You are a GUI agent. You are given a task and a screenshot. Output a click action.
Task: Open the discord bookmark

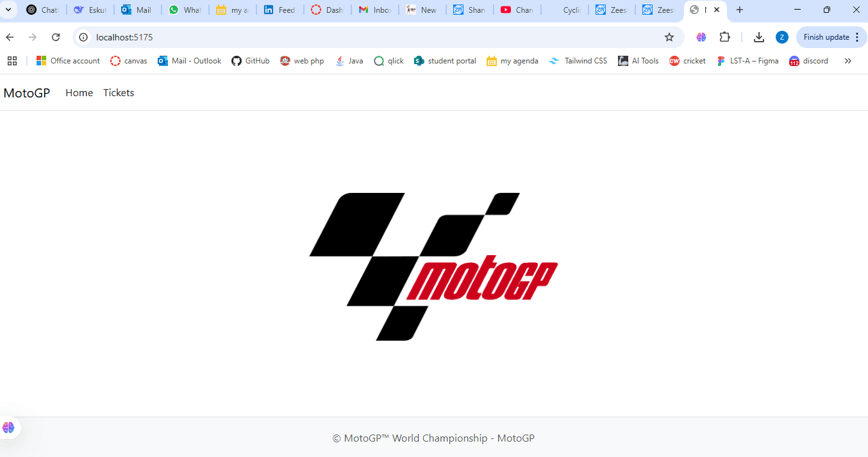[808, 61]
